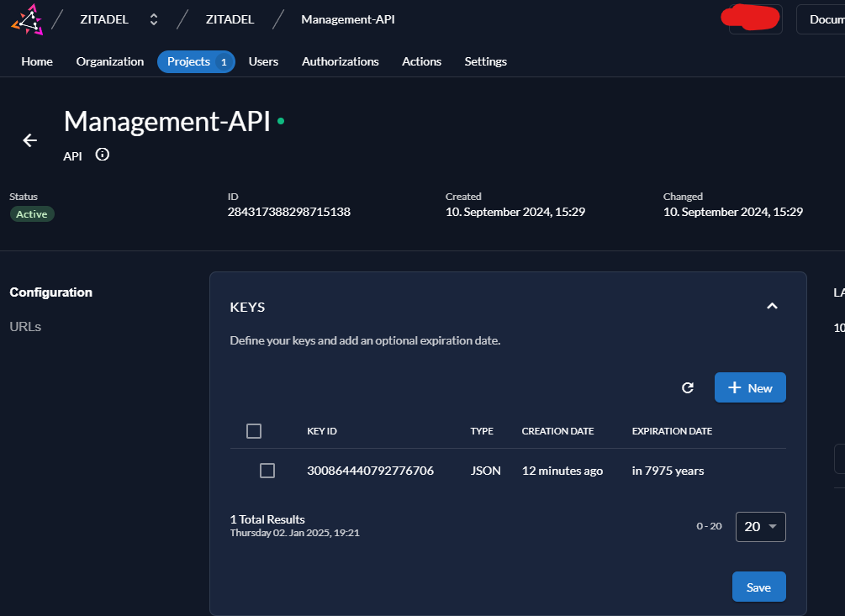The width and height of the screenshot is (845, 616).
Task: Select Configuration in the side menu
Action: pyautogui.click(x=51, y=292)
